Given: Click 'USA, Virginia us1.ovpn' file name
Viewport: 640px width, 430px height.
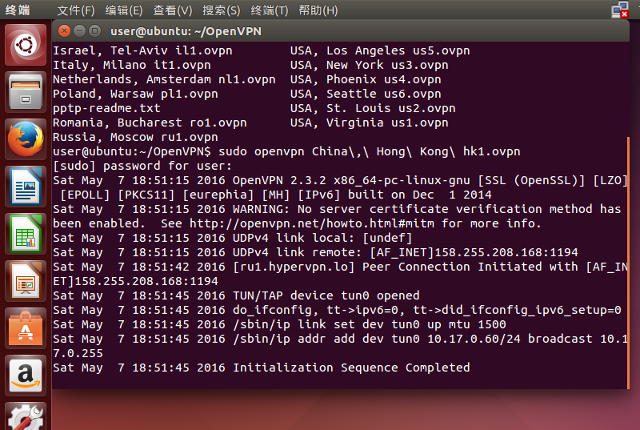Looking at the screenshot, I should coord(369,123).
